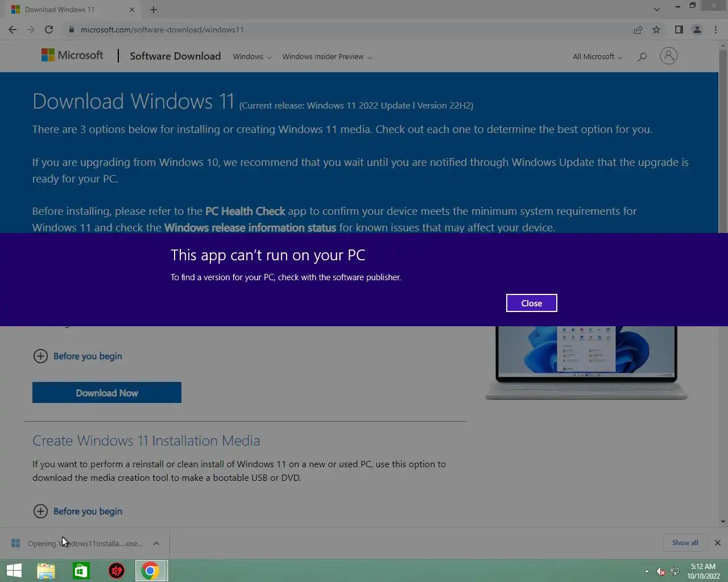
Task: Click the Surface laptop image
Action: pos(586,363)
